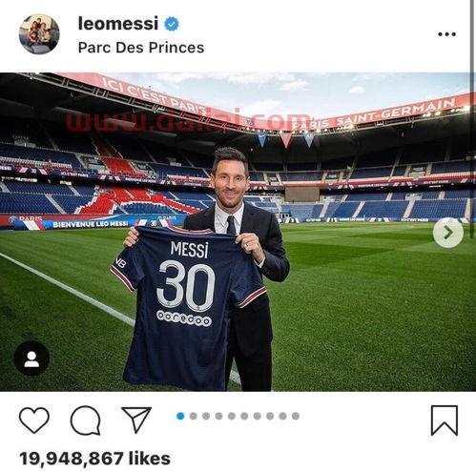Open the leomessi username link
Viewport: 476px width, 472px height.
tap(118, 24)
